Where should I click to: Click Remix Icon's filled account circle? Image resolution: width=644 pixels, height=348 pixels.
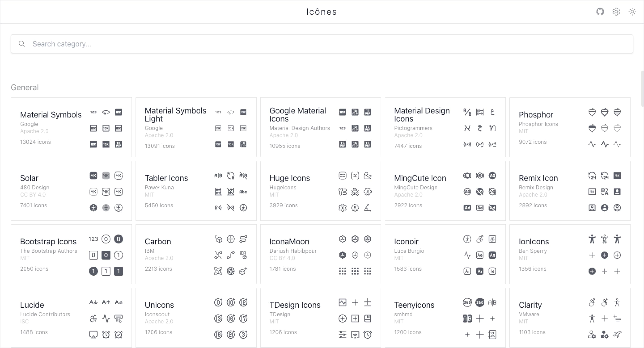604,208
